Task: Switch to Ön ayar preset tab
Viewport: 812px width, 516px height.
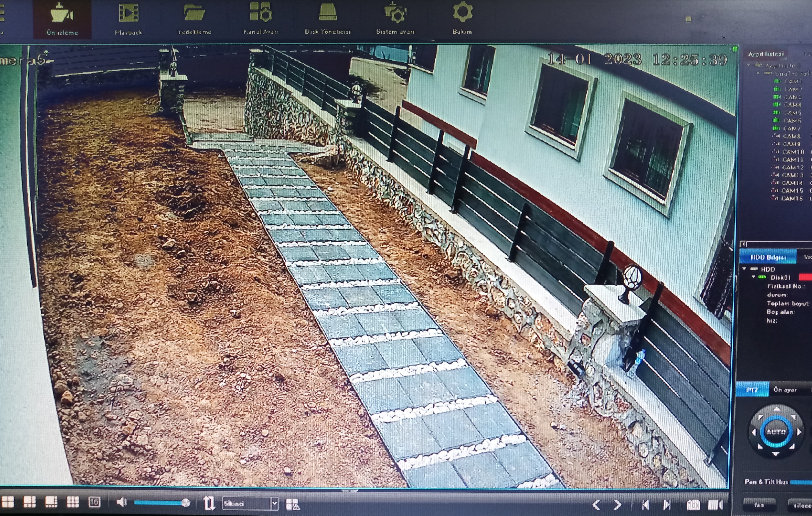Action: (x=785, y=390)
